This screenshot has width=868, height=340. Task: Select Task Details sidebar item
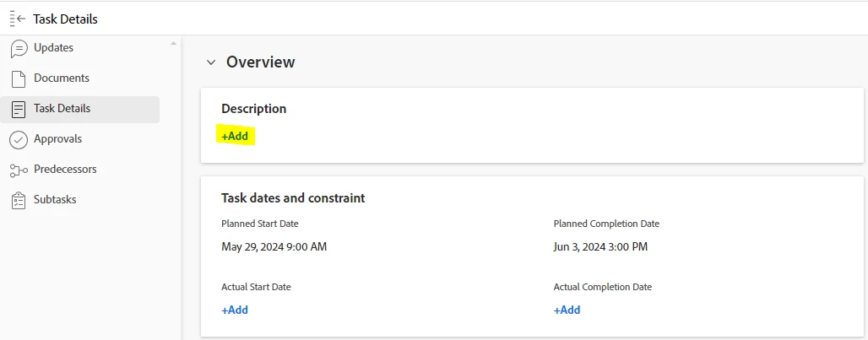click(62, 109)
